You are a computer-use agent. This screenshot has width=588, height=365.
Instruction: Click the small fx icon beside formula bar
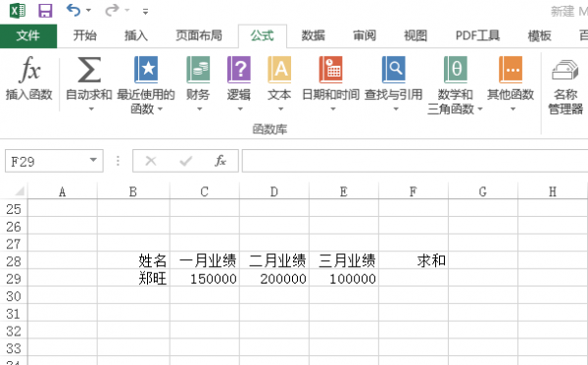(x=220, y=161)
